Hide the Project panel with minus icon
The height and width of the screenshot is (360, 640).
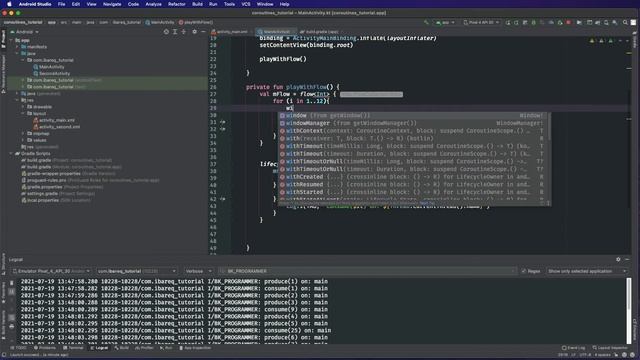pos(203,31)
